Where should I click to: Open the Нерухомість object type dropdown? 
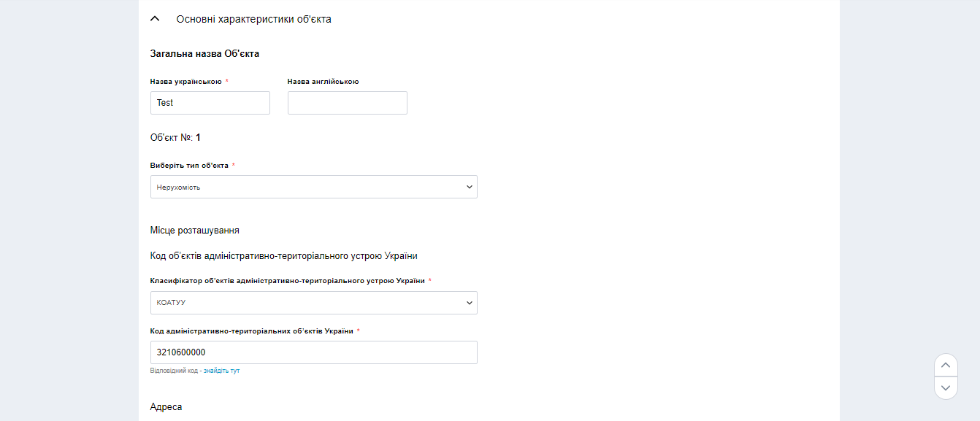[314, 187]
